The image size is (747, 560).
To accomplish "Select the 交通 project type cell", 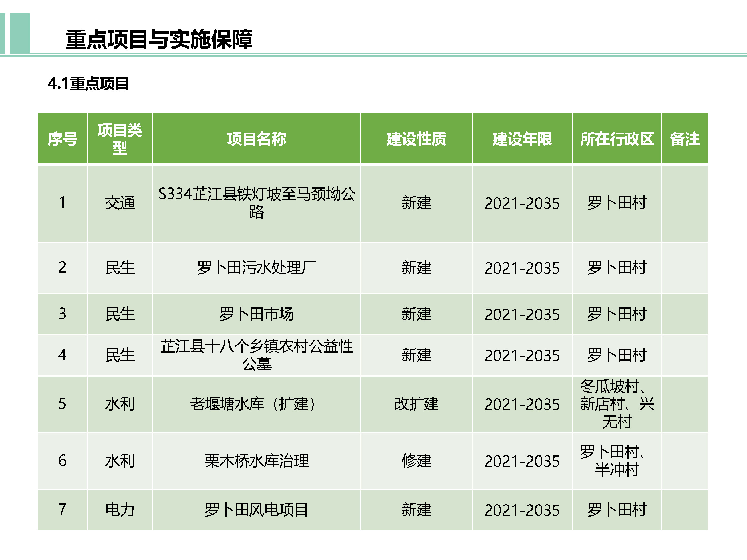I will (x=120, y=203).
